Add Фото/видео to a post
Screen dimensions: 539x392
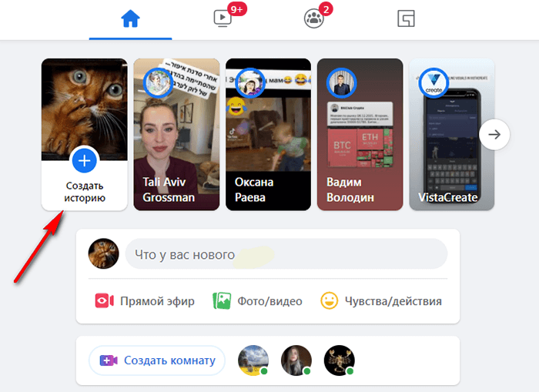pyautogui.click(x=257, y=301)
